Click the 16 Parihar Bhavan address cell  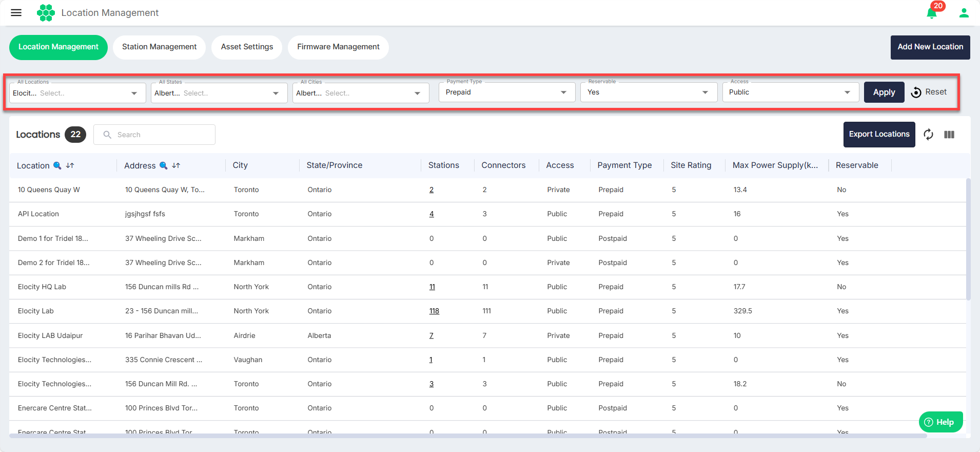pyautogui.click(x=163, y=336)
